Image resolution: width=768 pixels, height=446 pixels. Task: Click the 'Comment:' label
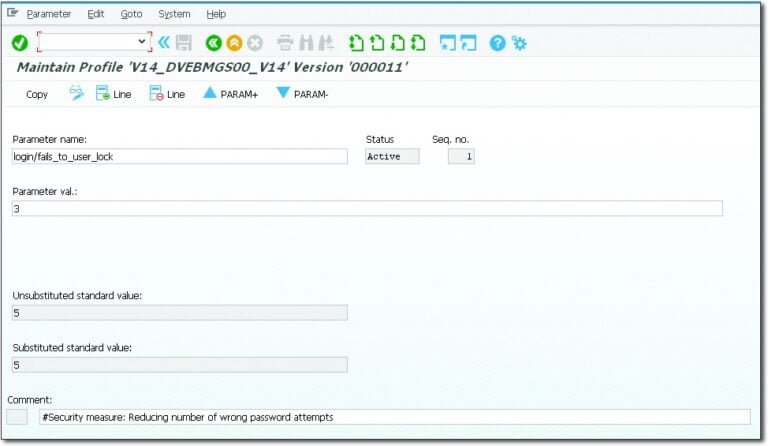[29, 400]
